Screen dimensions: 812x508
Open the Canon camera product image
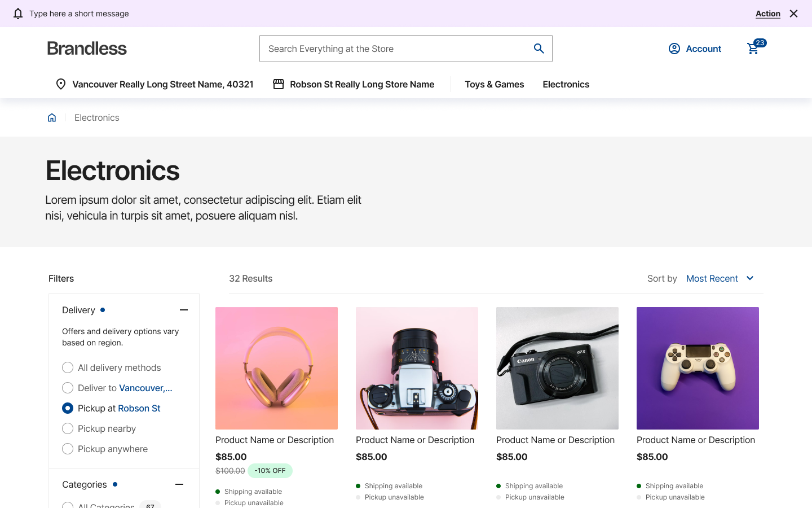(557, 368)
